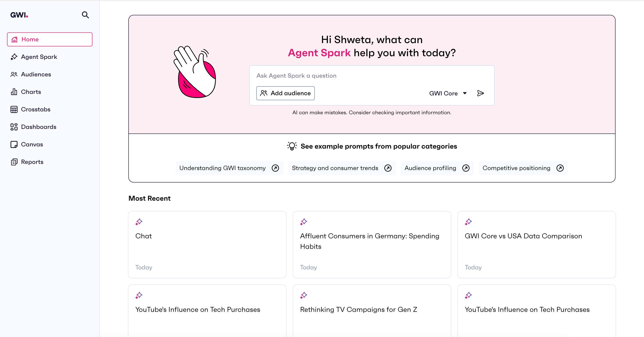Click the Charts bar icon in sidebar

tap(14, 92)
